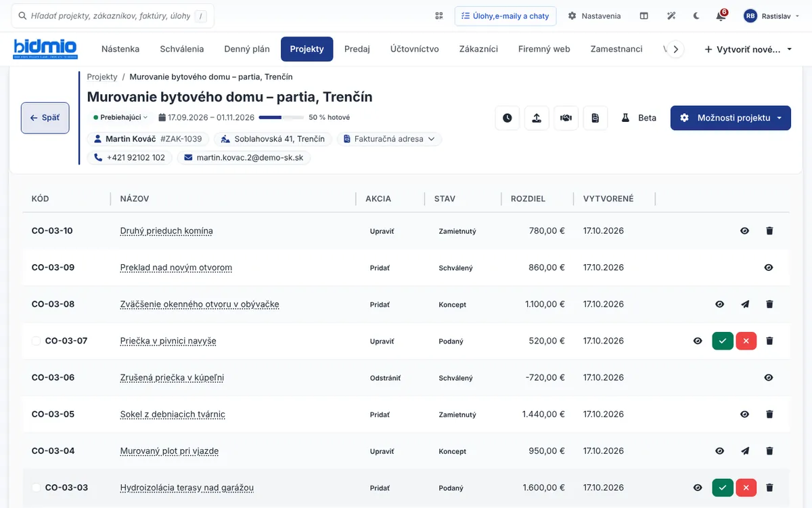Open the apps grid icon in top bar
Image resolution: width=812 pixels, height=508 pixels.
(x=438, y=16)
